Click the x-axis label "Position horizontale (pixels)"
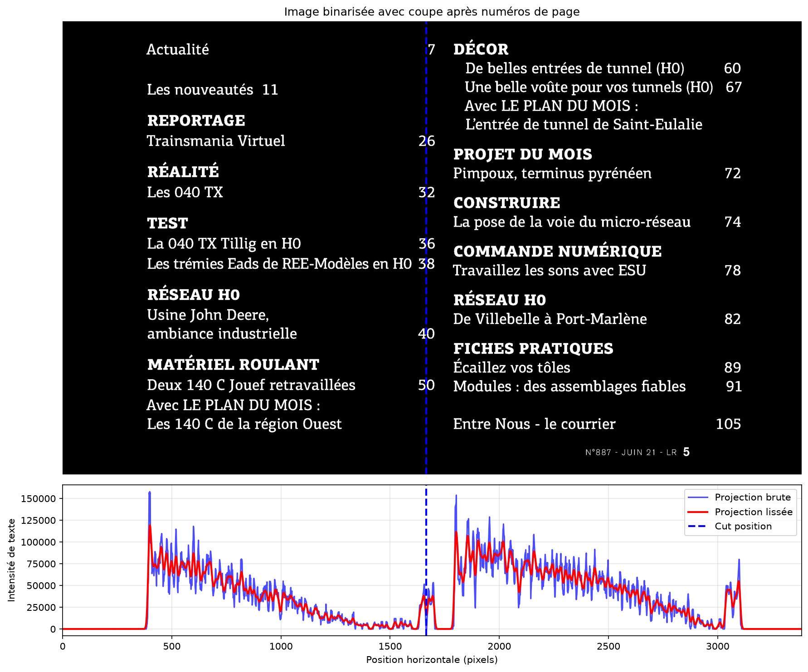This screenshot has width=808, height=672. click(x=432, y=660)
